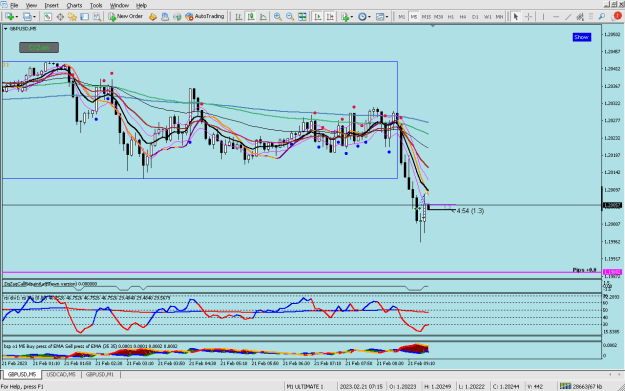Click the chart shift triangle marker
625x391 pixels.
point(433,26)
